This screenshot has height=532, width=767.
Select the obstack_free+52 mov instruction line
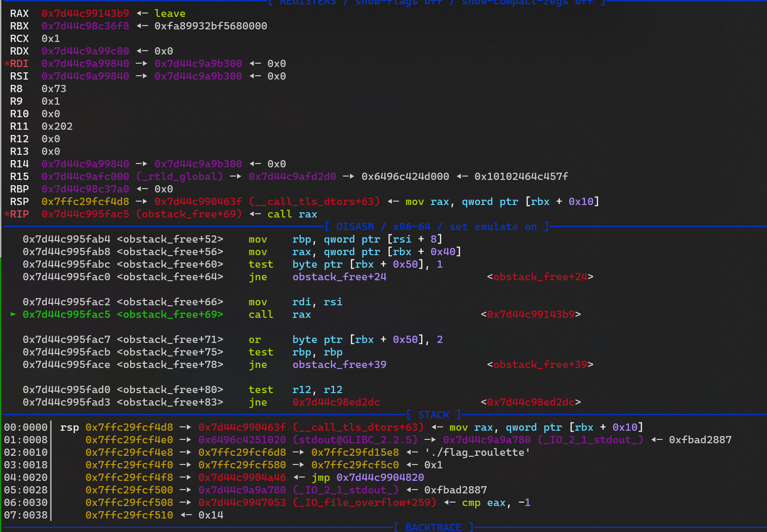[233, 239]
